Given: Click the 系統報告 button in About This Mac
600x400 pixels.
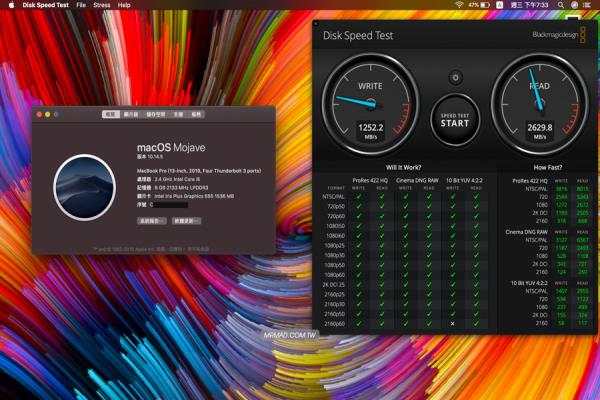Looking at the screenshot, I should tap(152, 221).
